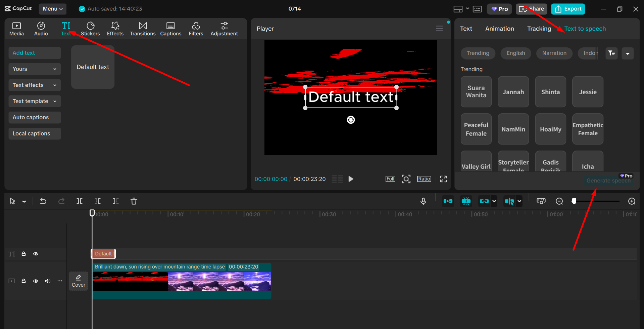644x329 pixels.
Task: Click the microphone record voiceover icon
Action: point(424,201)
